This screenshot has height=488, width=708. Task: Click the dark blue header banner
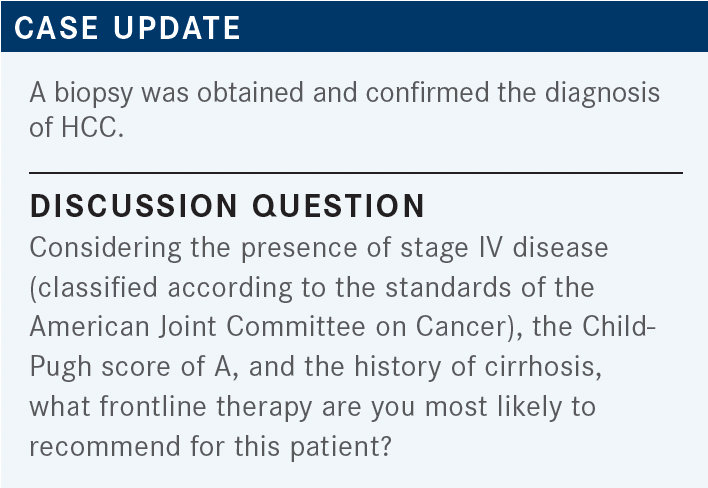click(354, 26)
